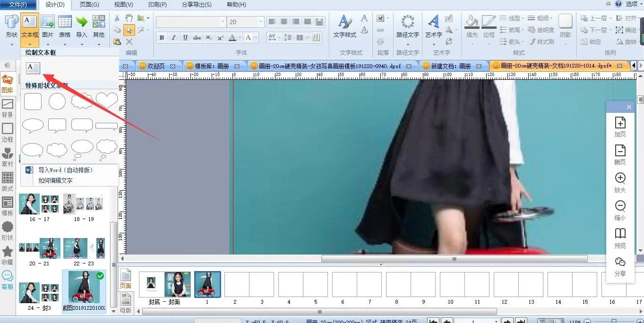Open the How to Edit Text link
Image resolution: width=644 pixels, height=323 pixels.
55,180
